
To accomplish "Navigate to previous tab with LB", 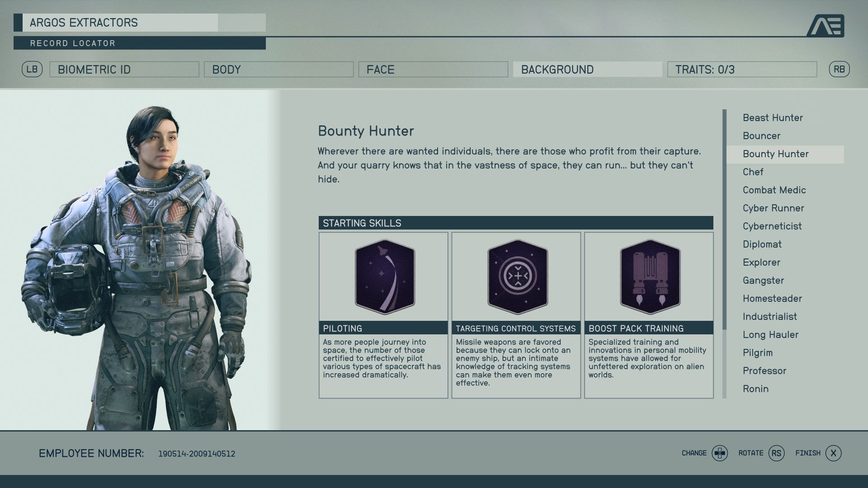I will [32, 69].
